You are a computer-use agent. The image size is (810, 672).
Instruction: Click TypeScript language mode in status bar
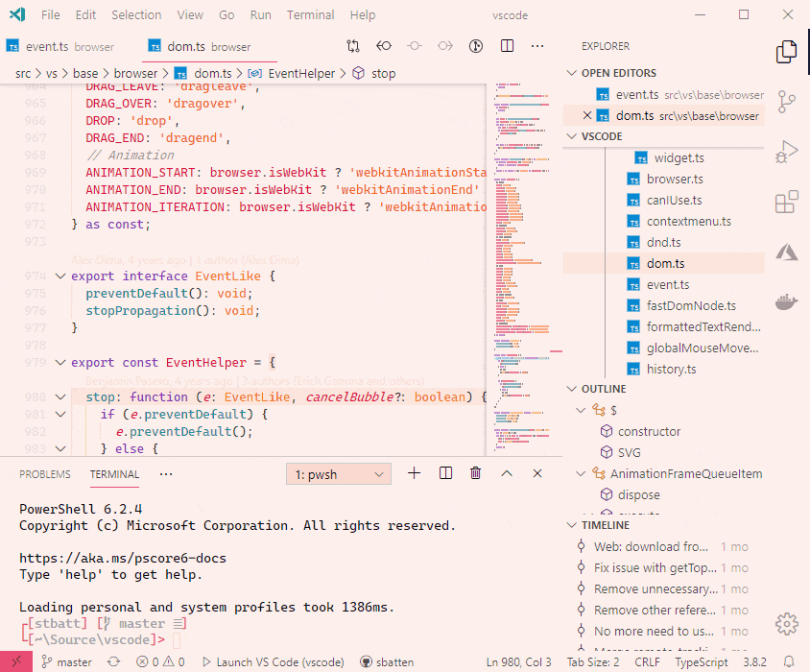point(703,662)
